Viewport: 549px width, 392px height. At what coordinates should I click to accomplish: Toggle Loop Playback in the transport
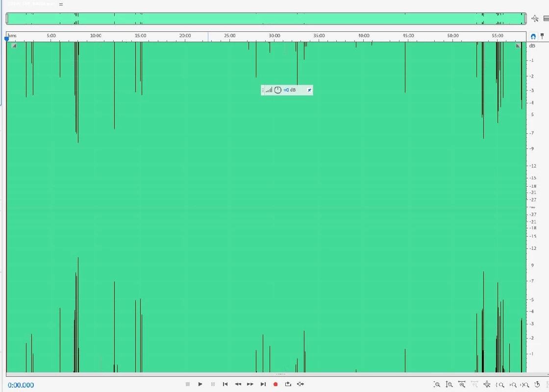point(288,384)
